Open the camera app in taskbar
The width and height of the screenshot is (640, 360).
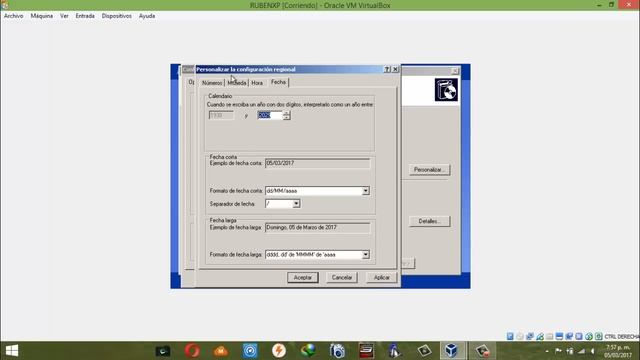tap(337, 351)
